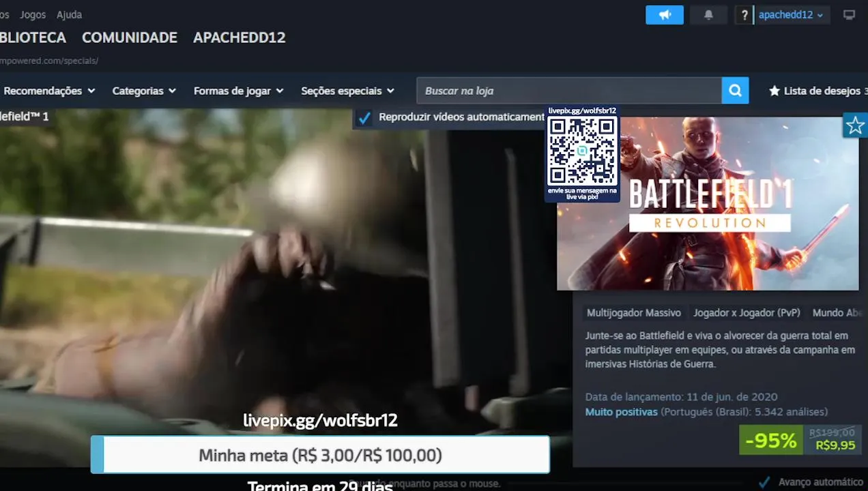868x491 pixels.
Task: Click the megaphone announcements icon
Action: 664,14
